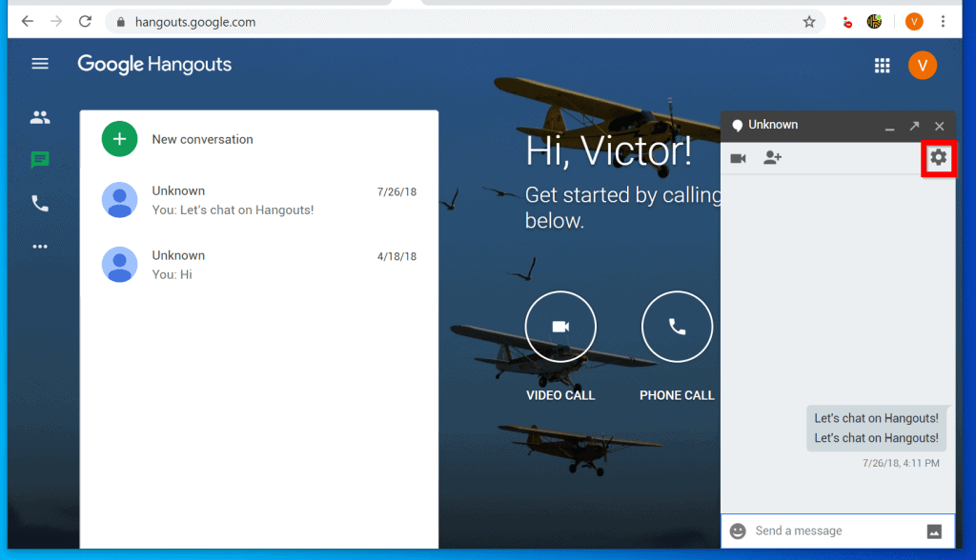Go back using browser back arrow
976x560 pixels.
[x=28, y=22]
